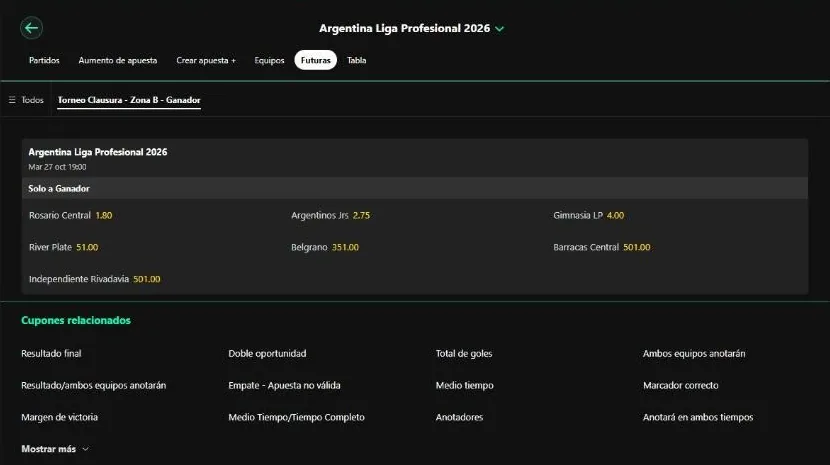
Task: Open the Doble oportunidad coupon
Action: pyautogui.click(x=267, y=353)
